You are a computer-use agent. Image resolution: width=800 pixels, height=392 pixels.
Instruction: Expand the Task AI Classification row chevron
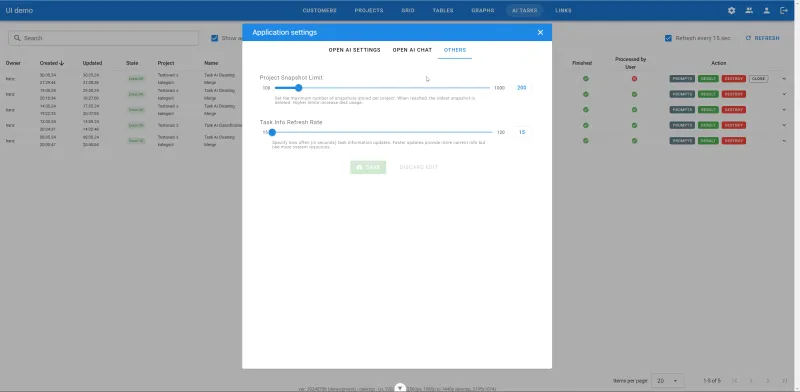(784, 125)
